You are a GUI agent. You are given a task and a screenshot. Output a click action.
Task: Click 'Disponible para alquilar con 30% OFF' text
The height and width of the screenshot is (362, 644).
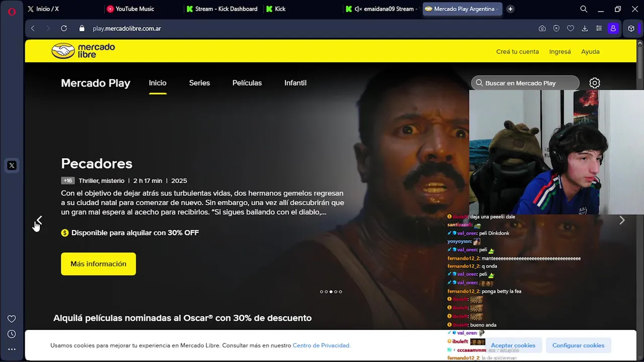click(x=135, y=233)
